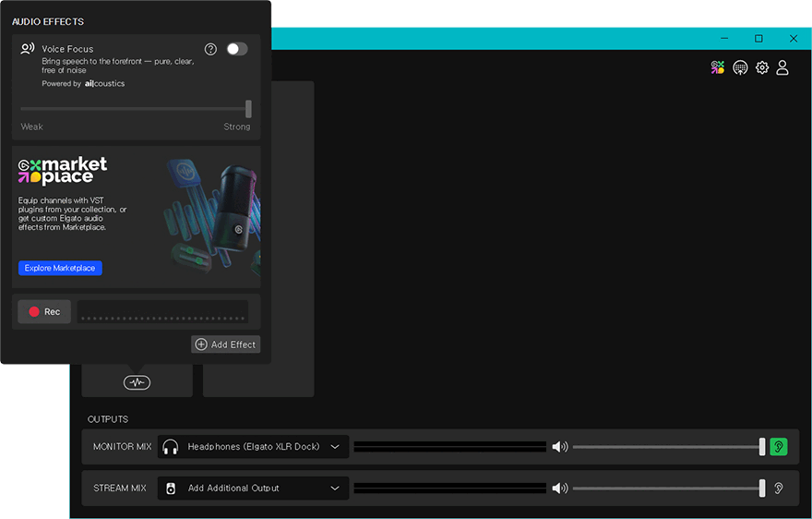
Task: Click the OUTPUTS section heading
Action: [108, 419]
